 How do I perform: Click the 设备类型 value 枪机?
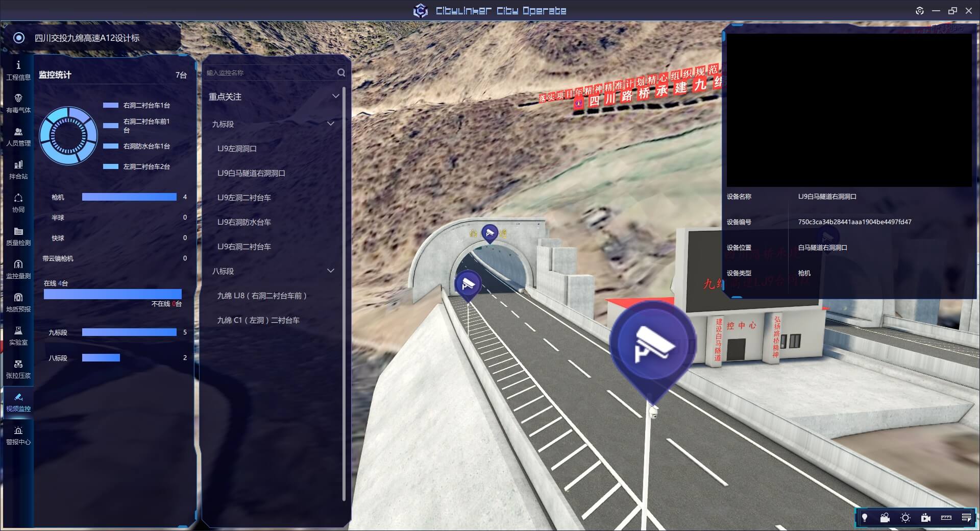click(804, 273)
